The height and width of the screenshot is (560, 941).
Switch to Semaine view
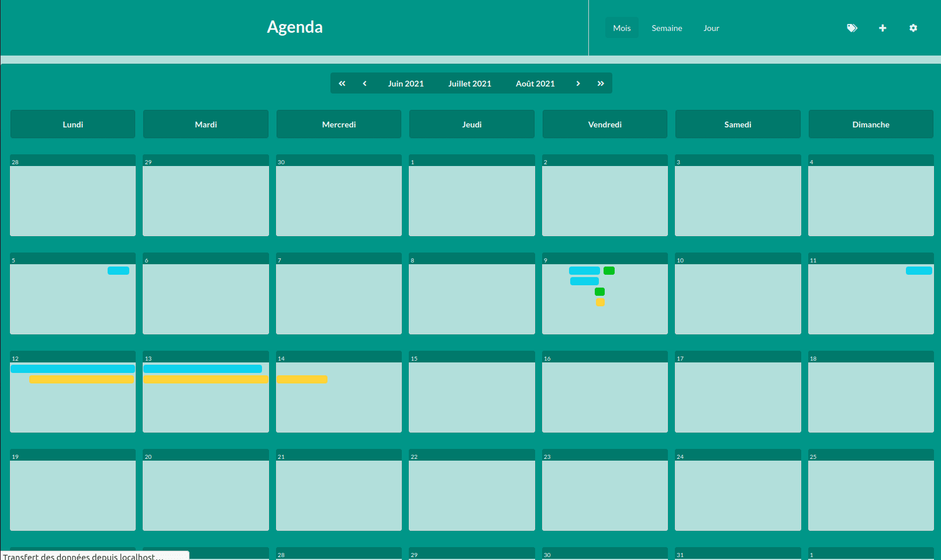pos(667,28)
